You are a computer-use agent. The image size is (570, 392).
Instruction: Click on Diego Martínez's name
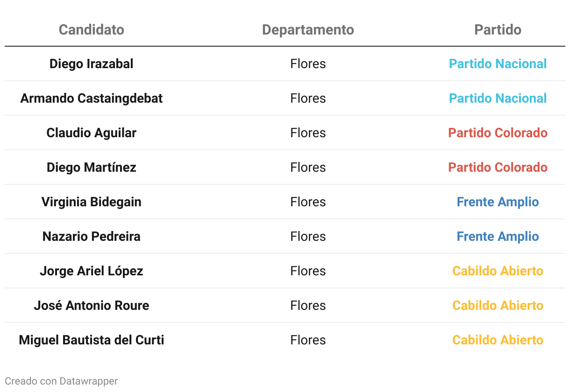(92, 168)
